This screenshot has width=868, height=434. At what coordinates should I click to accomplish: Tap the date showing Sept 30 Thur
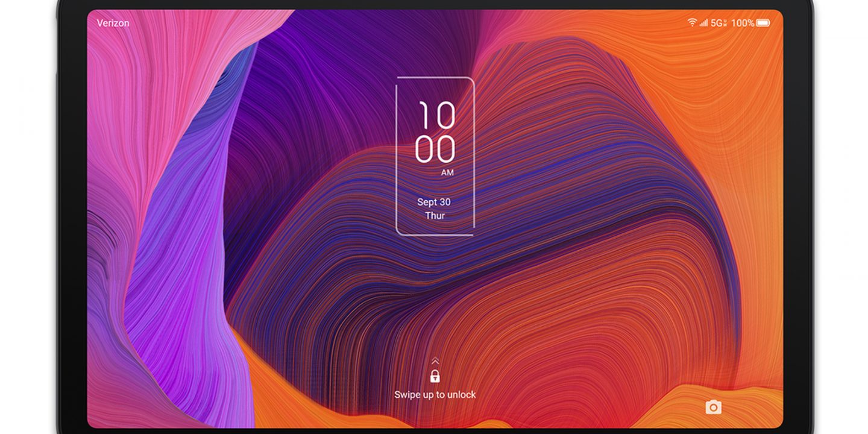point(435,208)
